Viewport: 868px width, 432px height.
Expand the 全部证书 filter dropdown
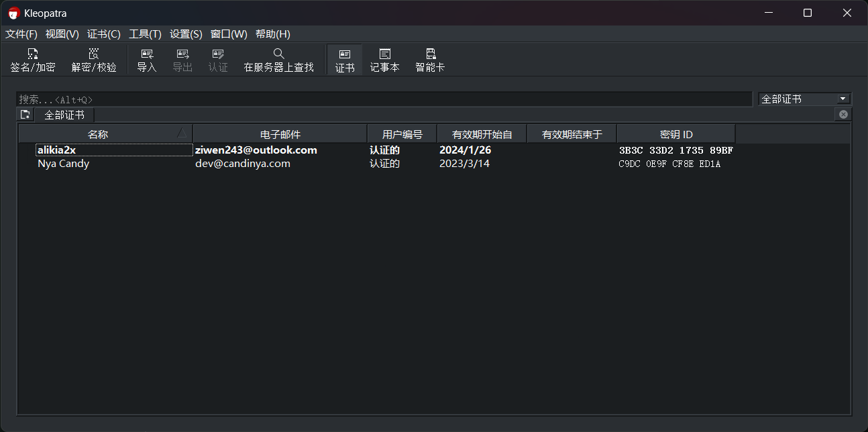pos(804,99)
